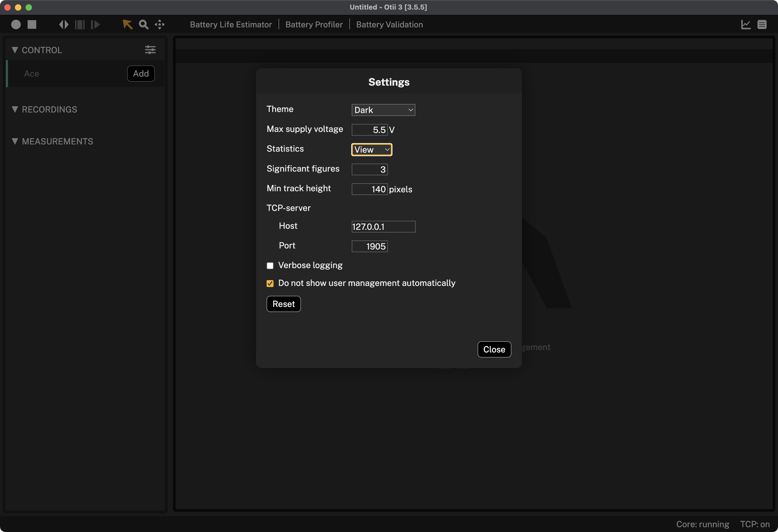This screenshot has height=532, width=778.
Task: Select the pan move tool
Action: pyautogui.click(x=160, y=24)
